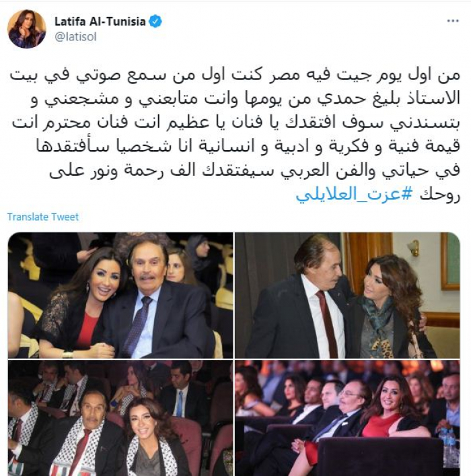Click the tweet line starting with الاستاذ بليغ حمدي
The height and width of the screenshot is (476, 471).
[x=246, y=100]
